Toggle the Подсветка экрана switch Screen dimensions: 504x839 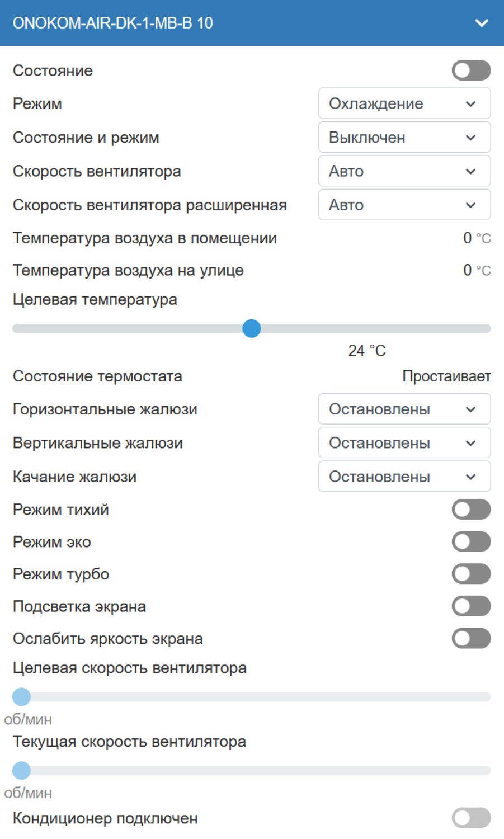click(x=471, y=606)
